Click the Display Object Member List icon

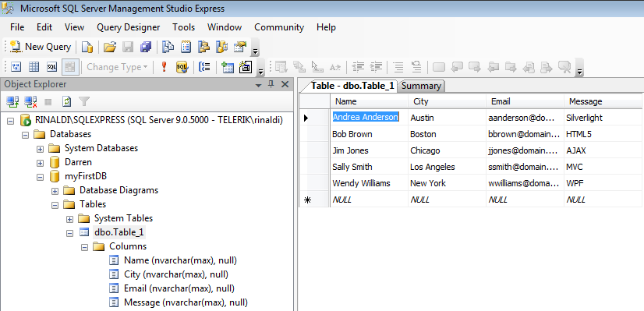281,67
